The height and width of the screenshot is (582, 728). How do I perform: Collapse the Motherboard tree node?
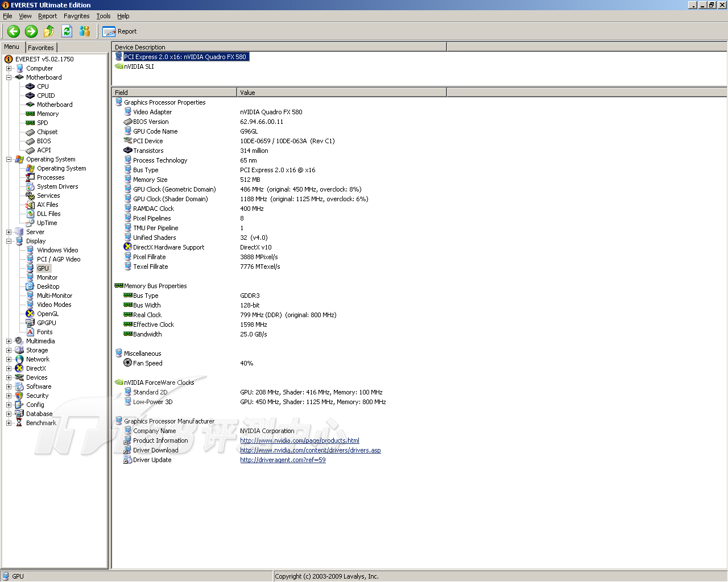[9, 77]
